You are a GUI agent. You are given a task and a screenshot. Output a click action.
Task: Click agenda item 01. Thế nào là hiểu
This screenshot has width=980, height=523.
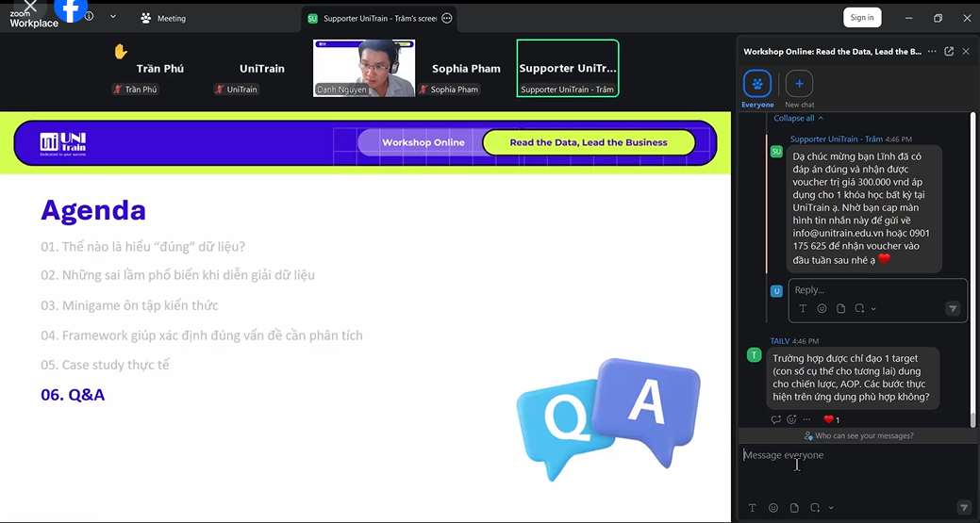(x=143, y=247)
